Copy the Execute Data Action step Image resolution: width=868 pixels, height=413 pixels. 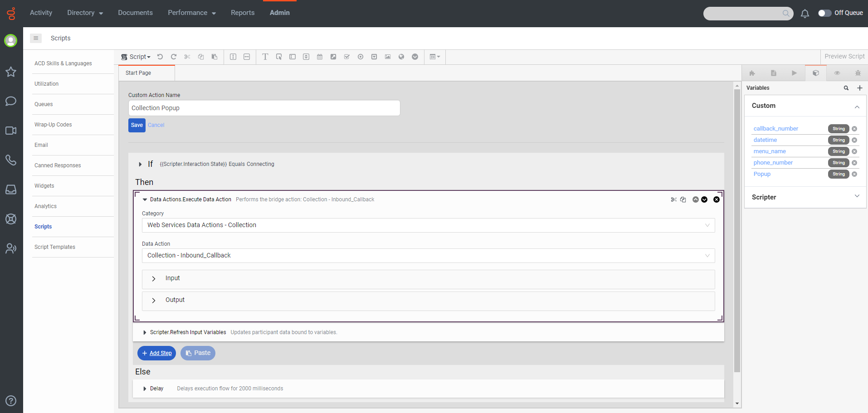coord(683,199)
